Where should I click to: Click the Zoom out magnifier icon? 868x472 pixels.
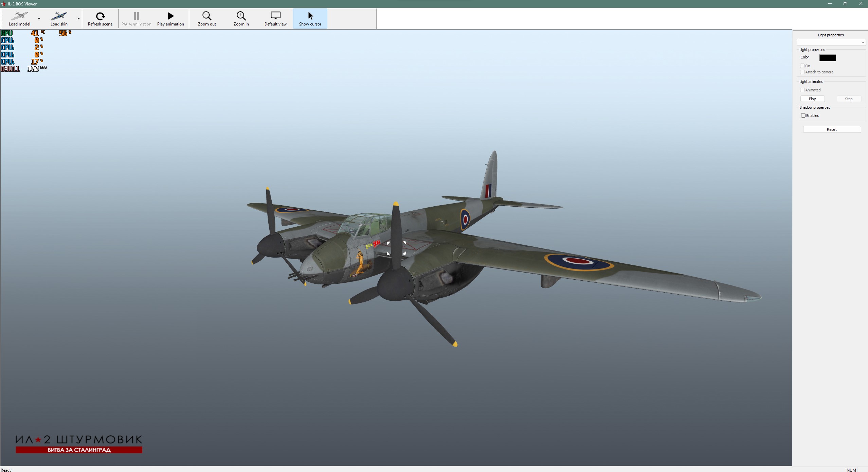click(x=207, y=16)
